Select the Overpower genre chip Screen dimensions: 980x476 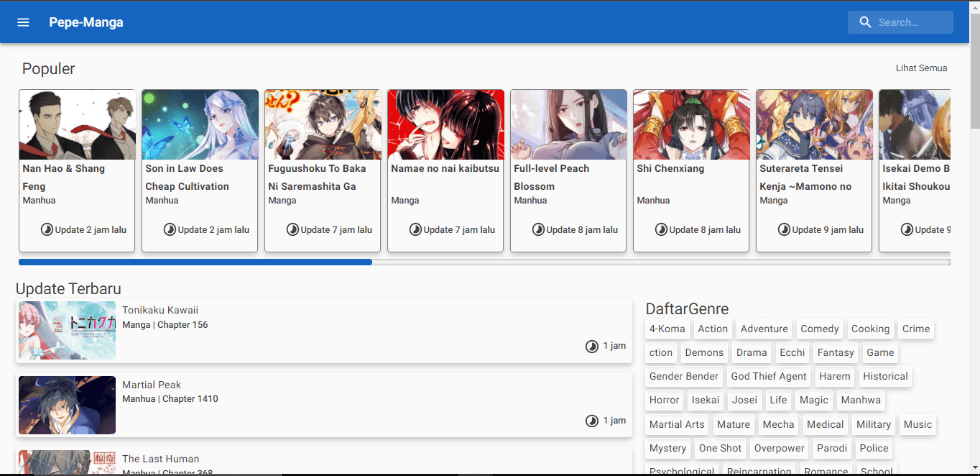[x=780, y=448]
